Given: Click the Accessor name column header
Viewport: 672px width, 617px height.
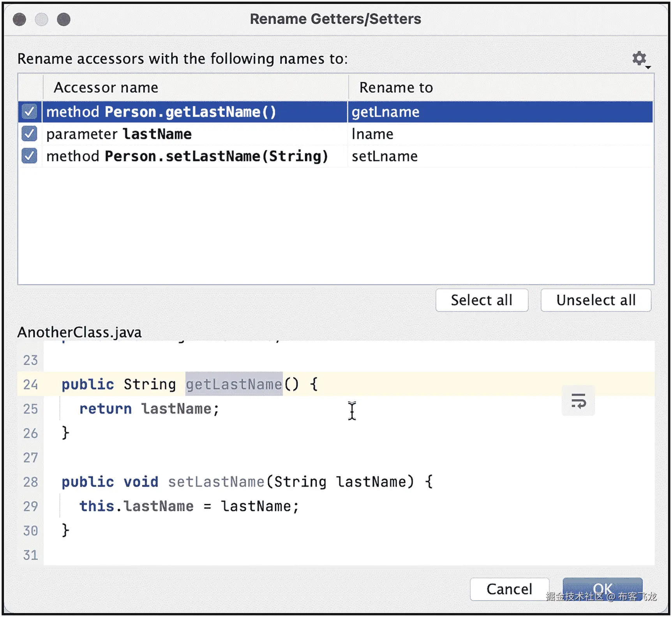Looking at the screenshot, I should (x=106, y=88).
